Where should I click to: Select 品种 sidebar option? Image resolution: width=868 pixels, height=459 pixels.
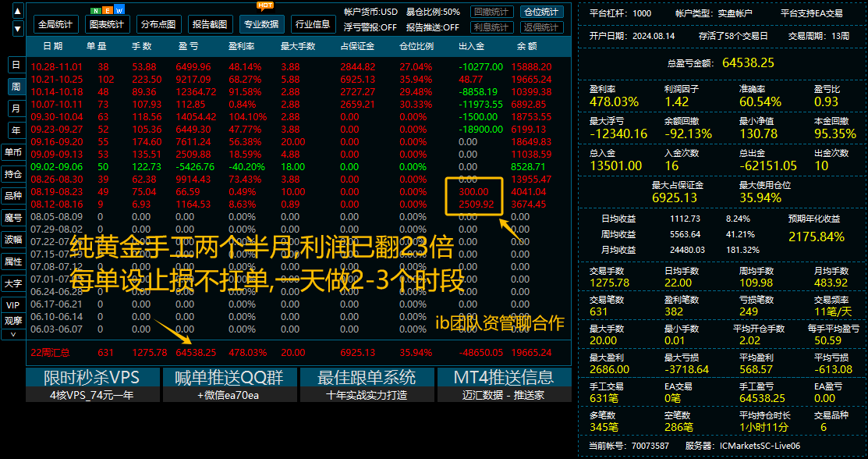pyautogui.click(x=13, y=196)
